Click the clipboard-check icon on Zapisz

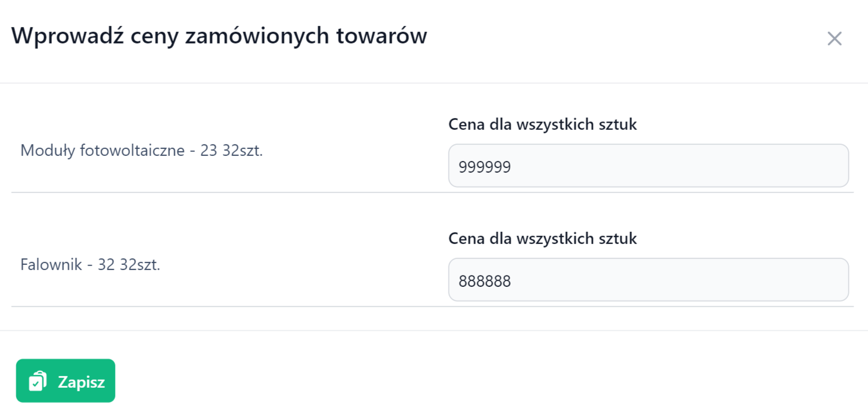click(38, 381)
